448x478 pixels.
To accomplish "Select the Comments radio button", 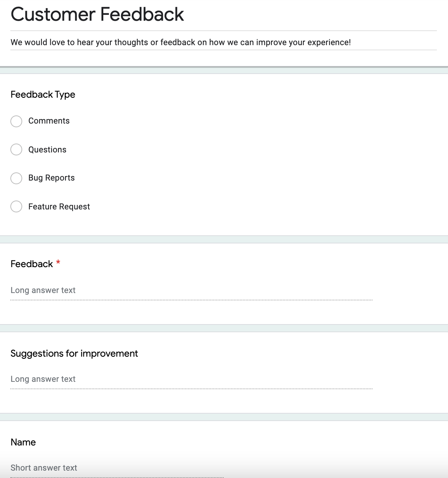I will 16,121.
